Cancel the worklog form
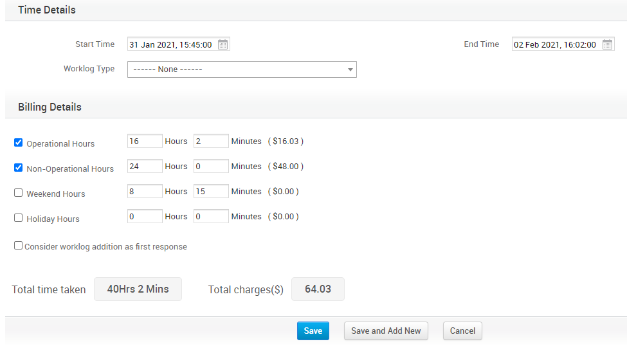Screen dimensions: 627x364 click(462, 331)
